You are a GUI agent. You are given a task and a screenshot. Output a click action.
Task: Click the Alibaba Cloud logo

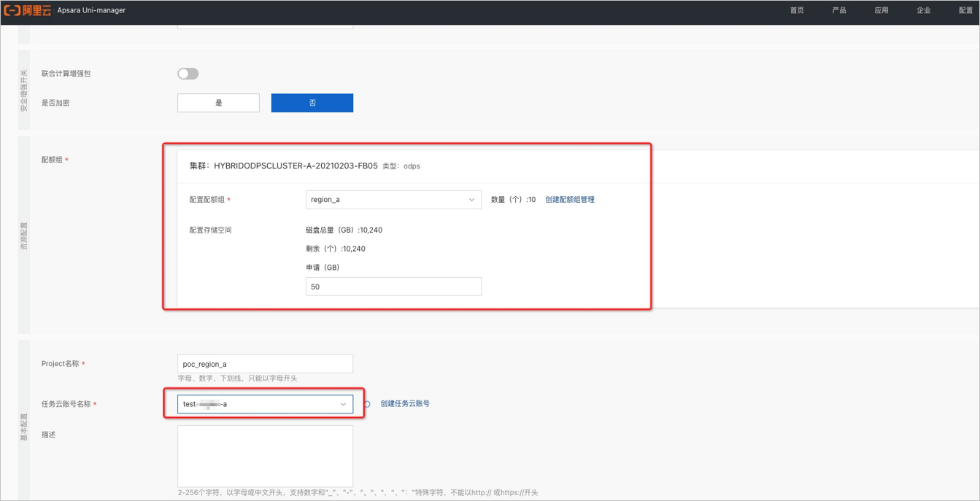28,10
